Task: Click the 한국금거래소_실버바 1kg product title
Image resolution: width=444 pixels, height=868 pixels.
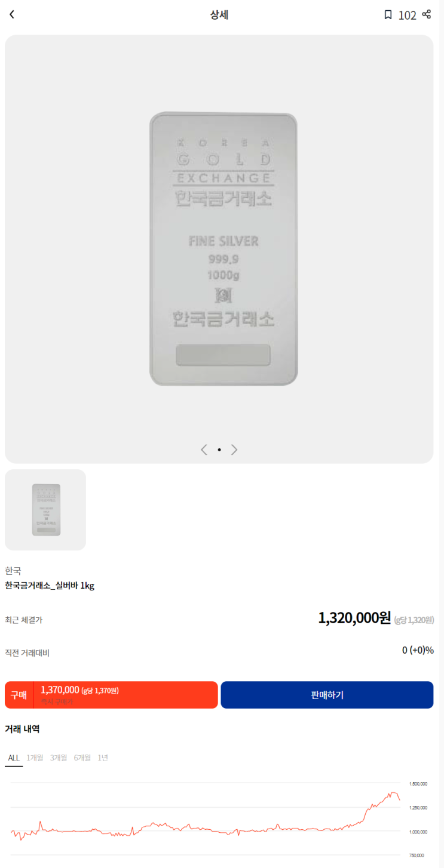Action: click(x=50, y=586)
